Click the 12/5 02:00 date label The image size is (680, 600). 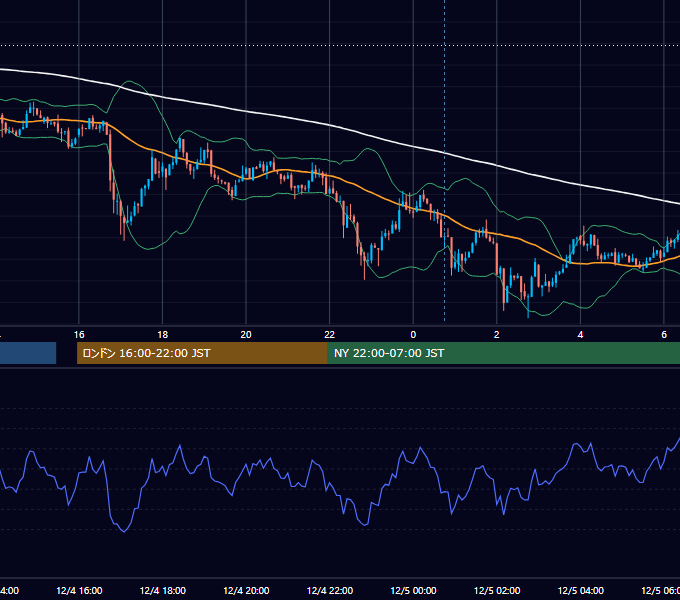[497, 590]
